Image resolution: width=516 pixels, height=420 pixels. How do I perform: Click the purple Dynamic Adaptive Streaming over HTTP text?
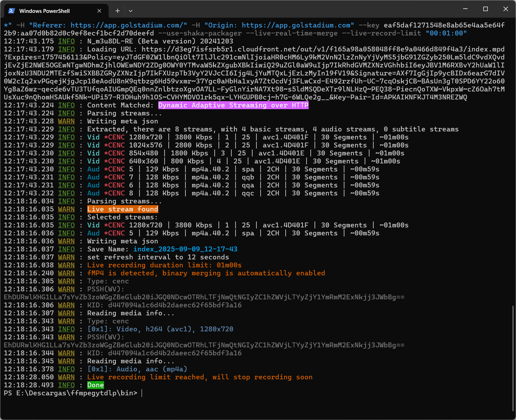[x=233, y=105]
